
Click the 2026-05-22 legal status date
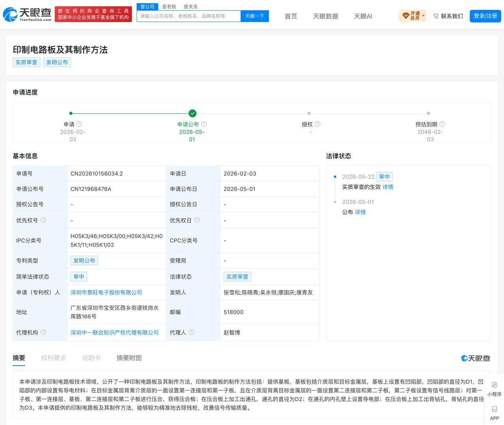coord(358,177)
